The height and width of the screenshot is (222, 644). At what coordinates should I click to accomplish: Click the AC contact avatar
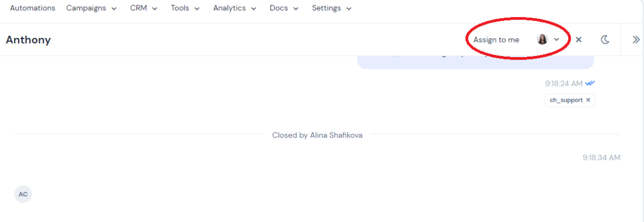click(23, 194)
